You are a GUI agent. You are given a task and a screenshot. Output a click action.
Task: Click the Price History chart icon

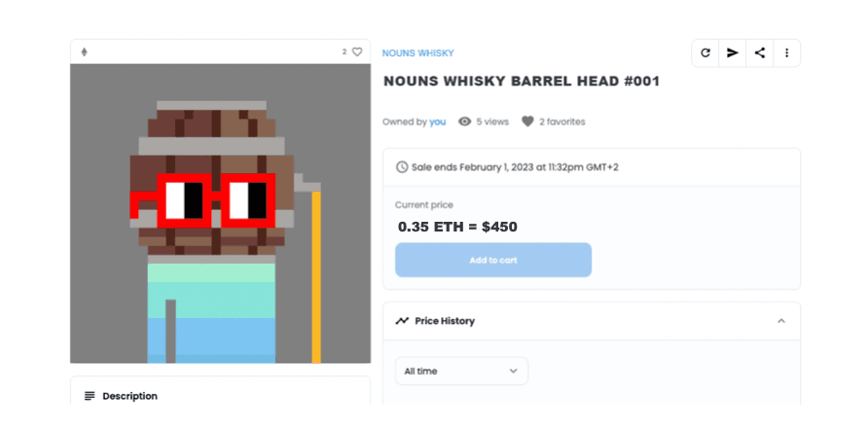(402, 321)
